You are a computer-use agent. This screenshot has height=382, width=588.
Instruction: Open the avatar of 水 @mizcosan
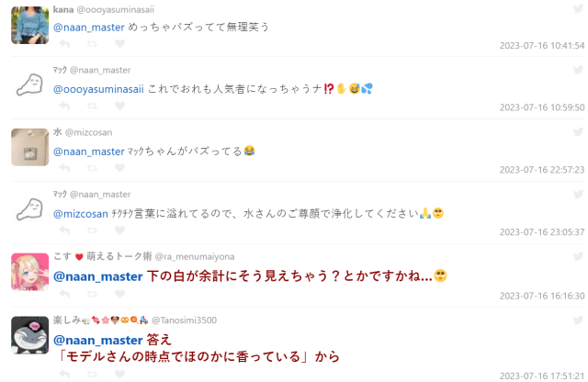tap(29, 147)
